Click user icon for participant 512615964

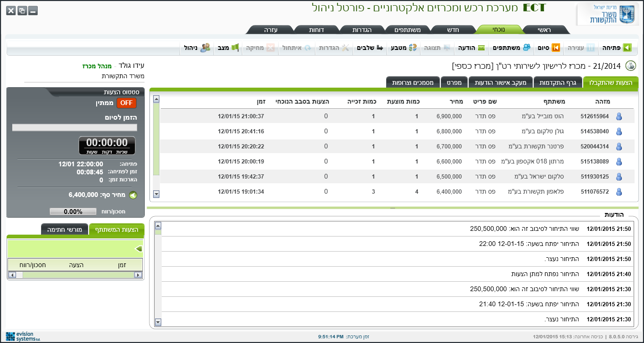pyautogui.click(x=619, y=116)
